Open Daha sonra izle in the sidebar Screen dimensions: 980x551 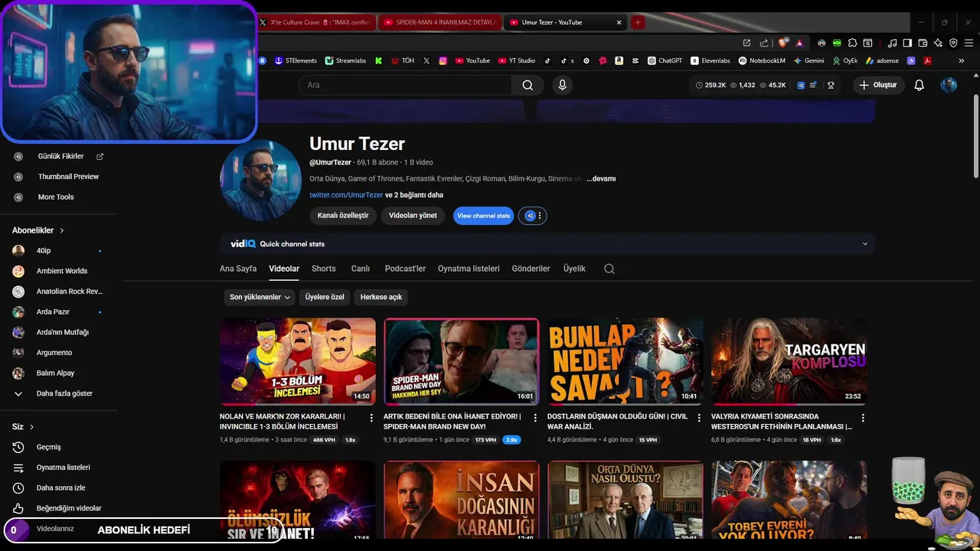[x=59, y=487]
